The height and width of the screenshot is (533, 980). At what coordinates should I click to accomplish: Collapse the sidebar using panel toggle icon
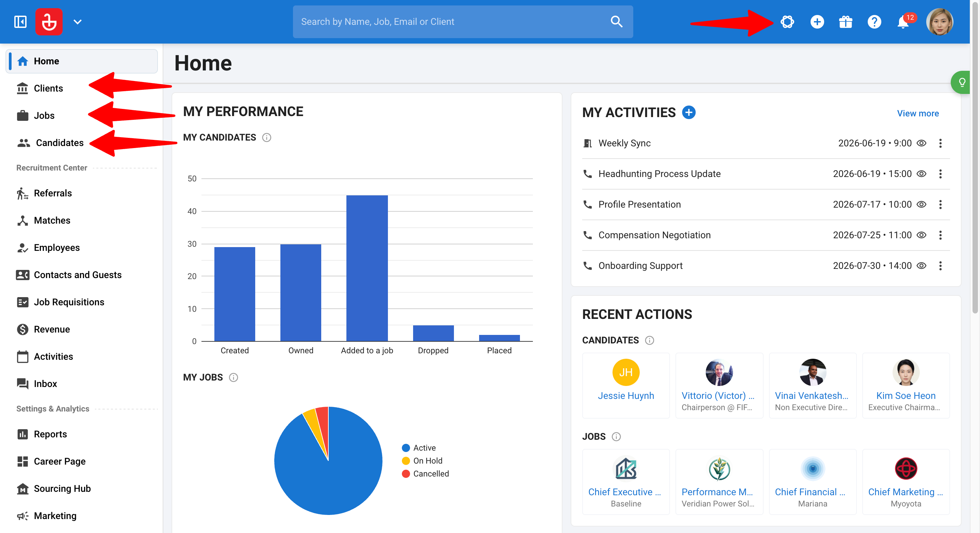pyautogui.click(x=20, y=22)
